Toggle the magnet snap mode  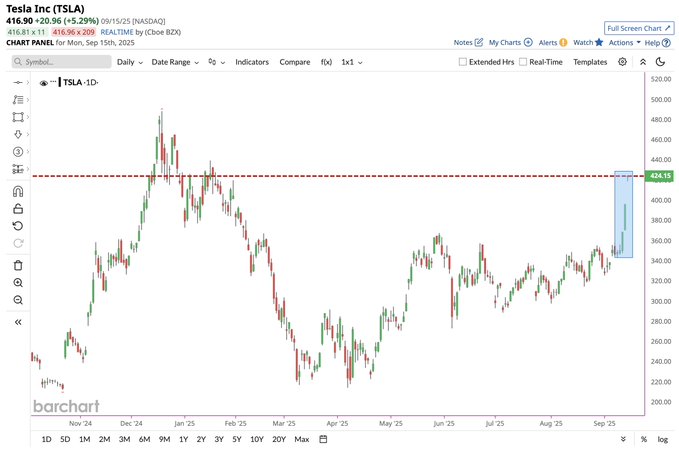click(x=18, y=191)
